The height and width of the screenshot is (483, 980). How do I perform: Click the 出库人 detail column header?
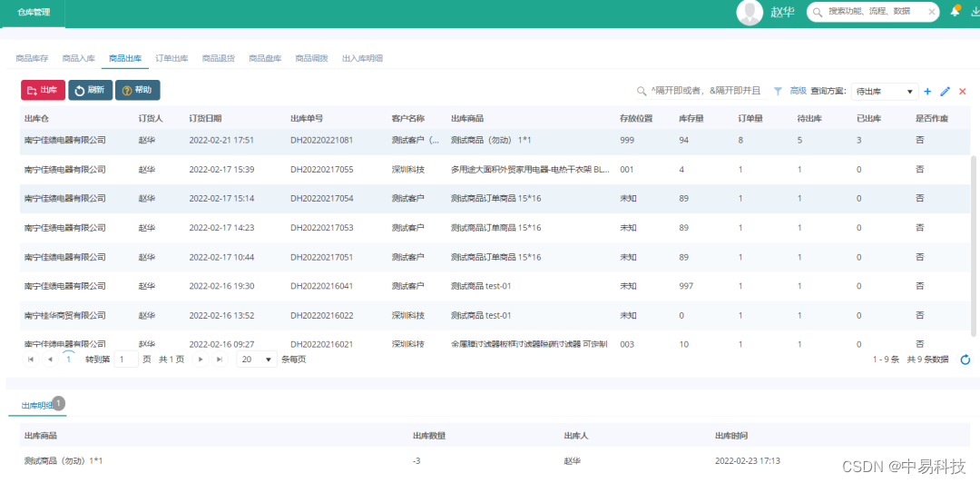(576, 435)
